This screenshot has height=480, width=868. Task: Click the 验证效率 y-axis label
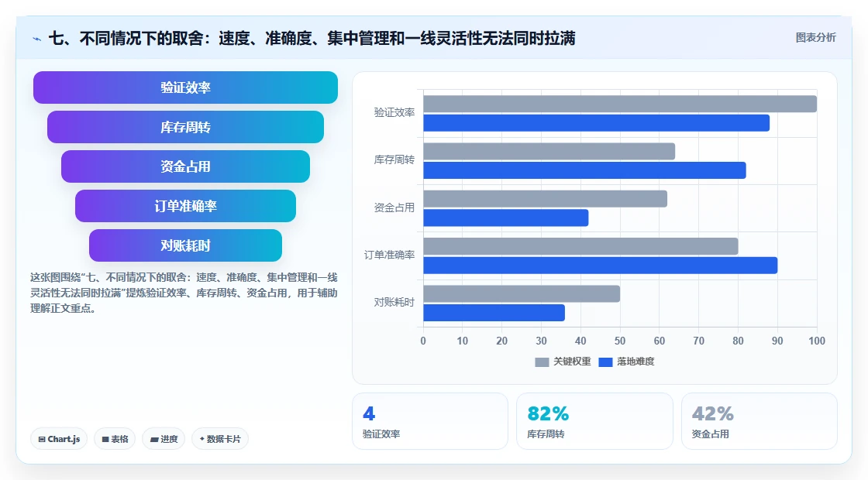[x=394, y=112]
